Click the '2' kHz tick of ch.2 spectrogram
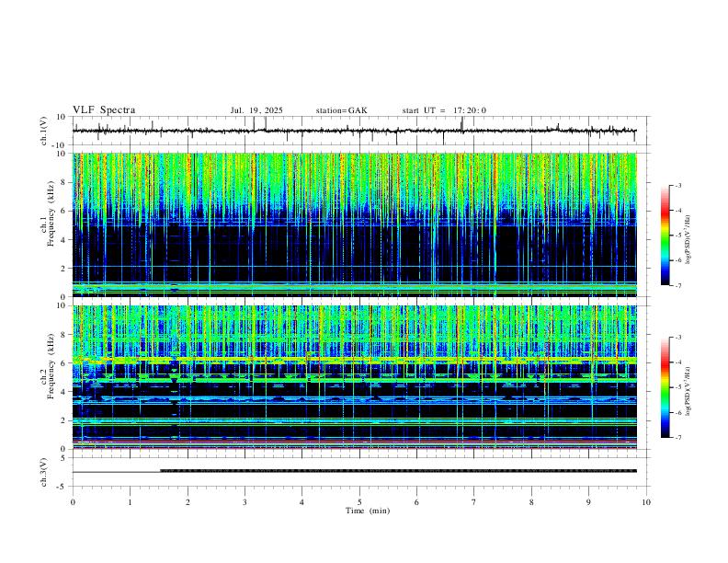Image resolution: width=728 pixels, height=563 pixels. 64,420
